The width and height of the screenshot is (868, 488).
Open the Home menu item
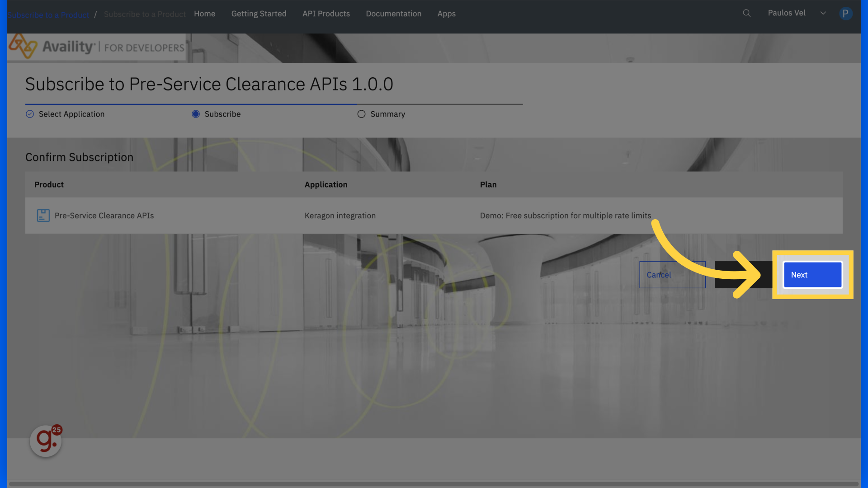(204, 14)
